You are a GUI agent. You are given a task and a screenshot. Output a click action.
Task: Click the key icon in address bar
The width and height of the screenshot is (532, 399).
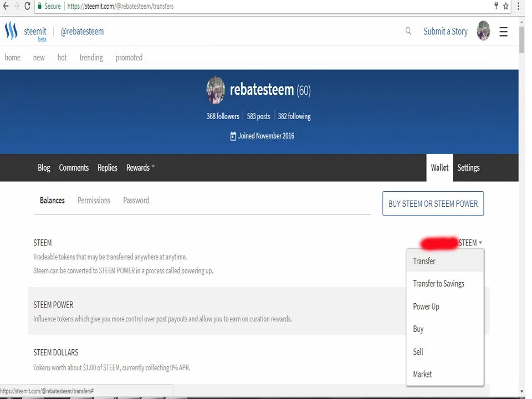click(496, 6)
